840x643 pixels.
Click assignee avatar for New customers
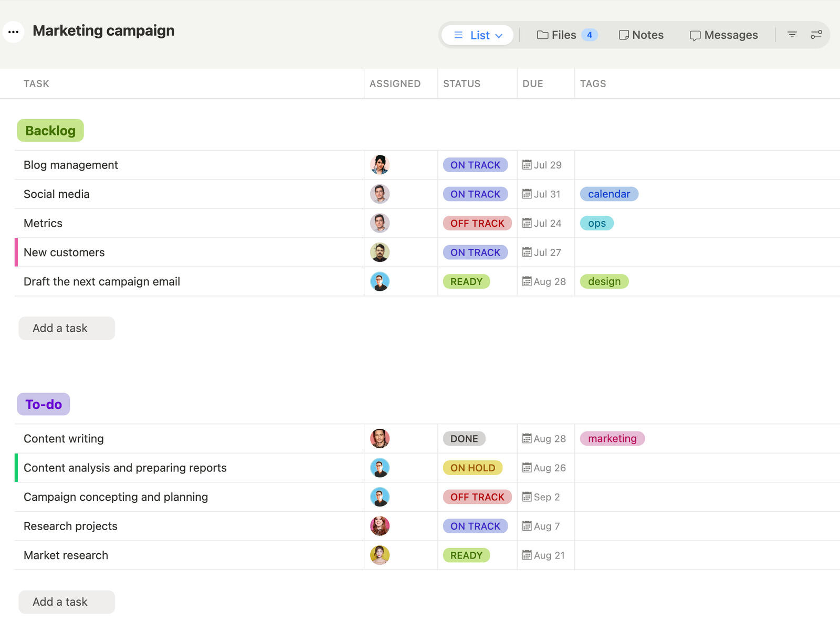coord(380,252)
